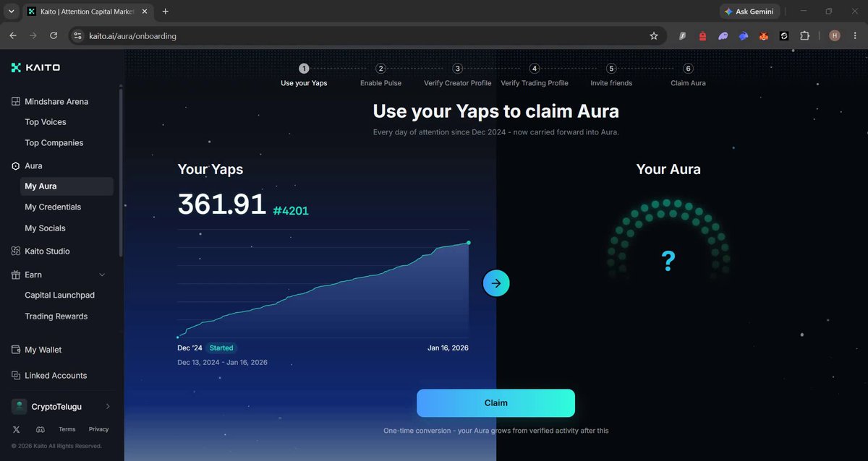Click the round arrow button between Yaps and Aura

(x=496, y=283)
